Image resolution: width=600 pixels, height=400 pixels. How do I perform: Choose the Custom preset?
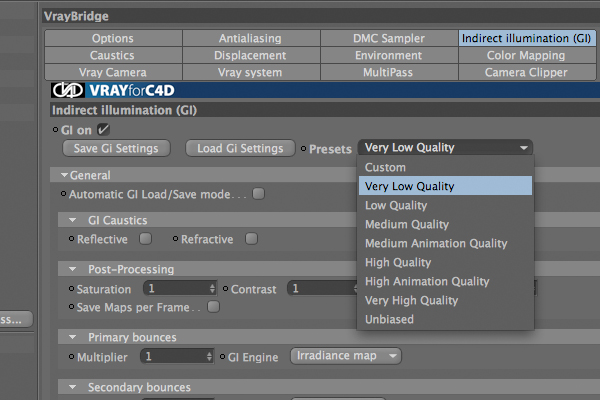(x=445, y=167)
